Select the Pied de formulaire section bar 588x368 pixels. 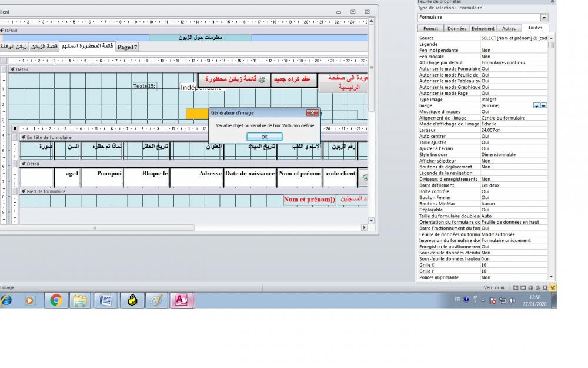coord(194,191)
